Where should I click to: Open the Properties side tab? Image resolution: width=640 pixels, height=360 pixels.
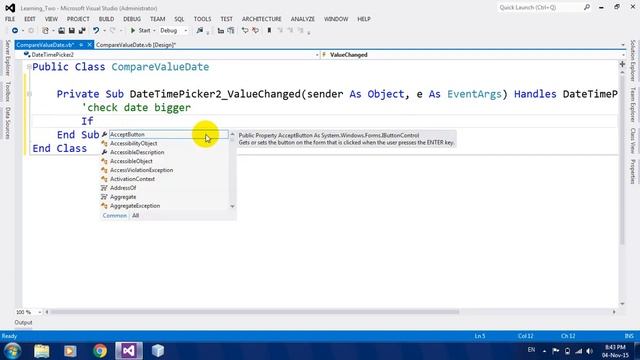click(x=633, y=172)
